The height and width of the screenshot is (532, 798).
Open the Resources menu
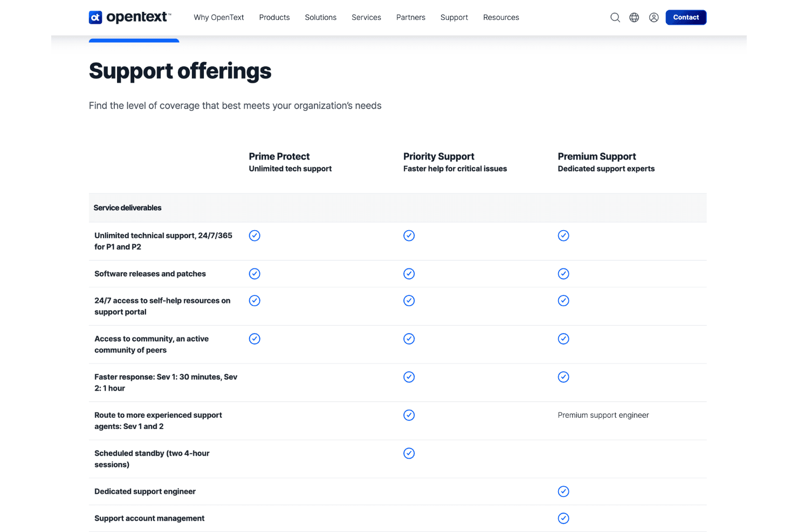coord(501,17)
